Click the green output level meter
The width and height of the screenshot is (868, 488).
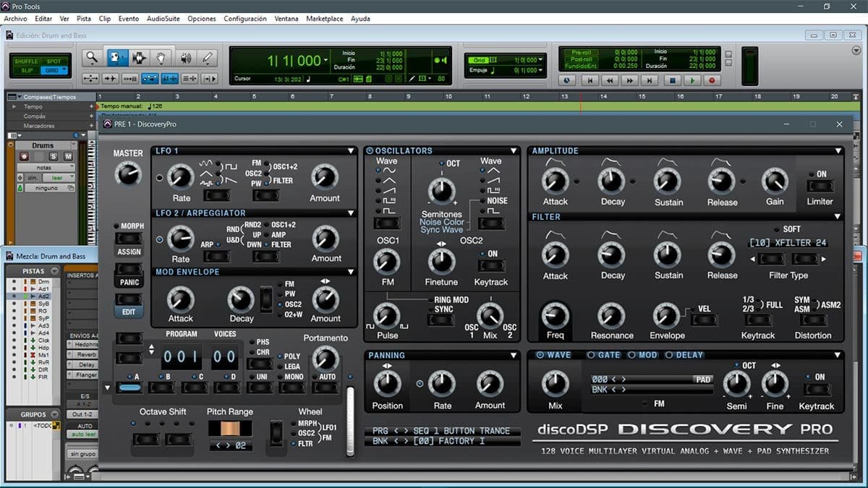749,67
